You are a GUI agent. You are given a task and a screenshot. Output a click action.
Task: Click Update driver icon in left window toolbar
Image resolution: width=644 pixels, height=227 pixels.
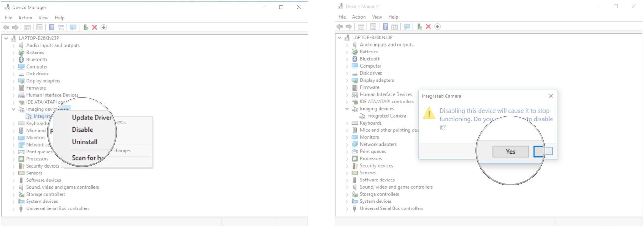pos(86,27)
